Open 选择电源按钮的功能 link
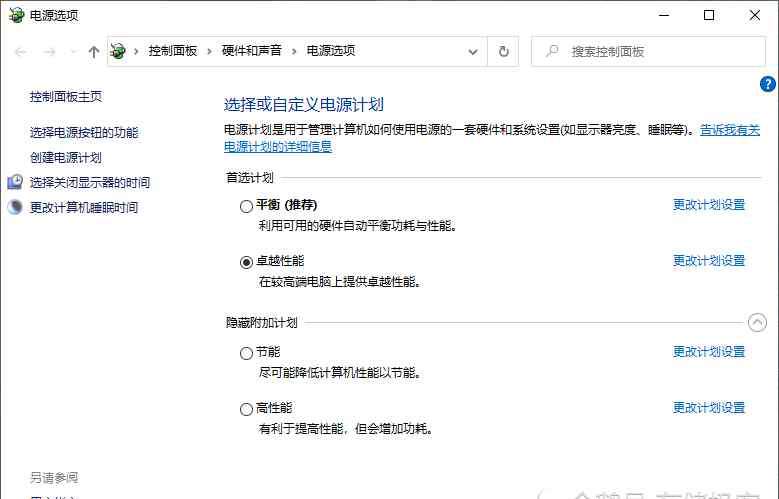The height and width of the screenshot is (499, 779). click(x=84, y=133)
